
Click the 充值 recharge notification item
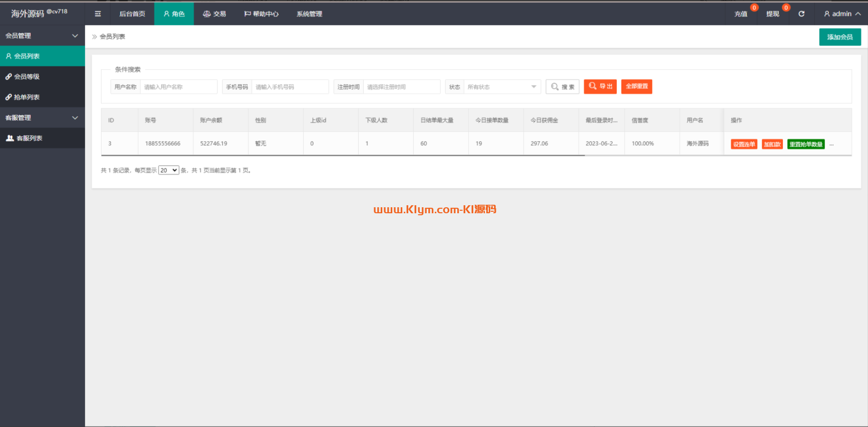coord(741,14)
